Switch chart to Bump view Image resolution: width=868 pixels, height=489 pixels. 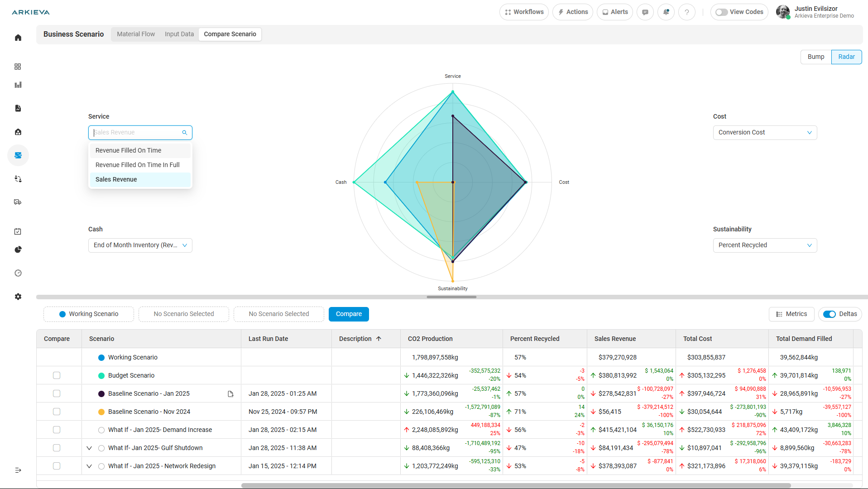[815, 57]
